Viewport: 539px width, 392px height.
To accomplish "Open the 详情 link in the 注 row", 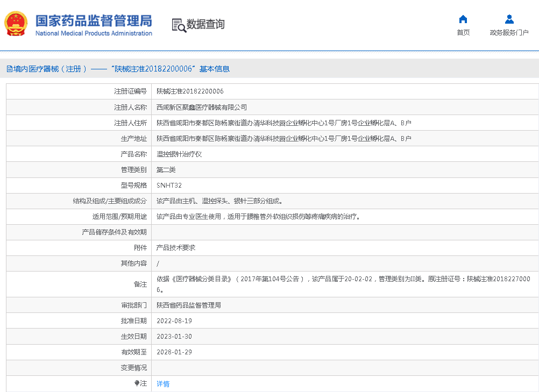I will (x=163, y=384).
